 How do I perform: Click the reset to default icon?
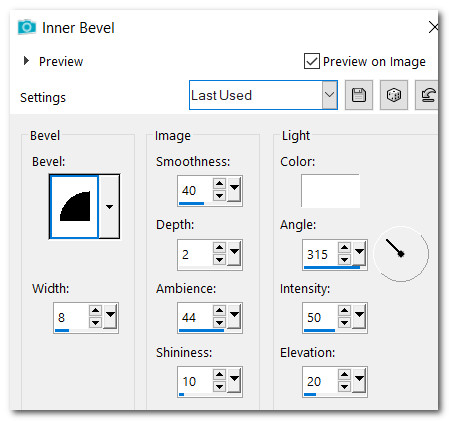(427, 95)
